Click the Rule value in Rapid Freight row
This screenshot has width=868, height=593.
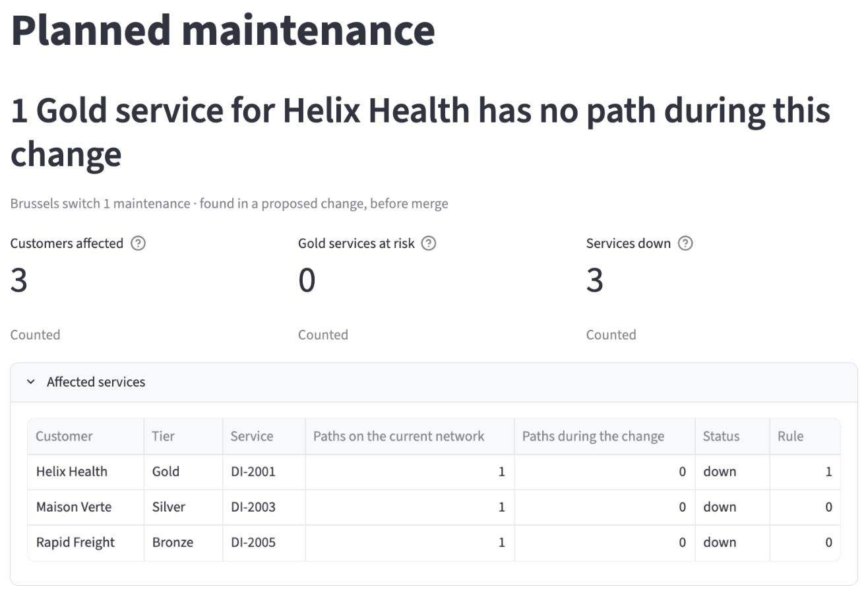tap(805, 543)
